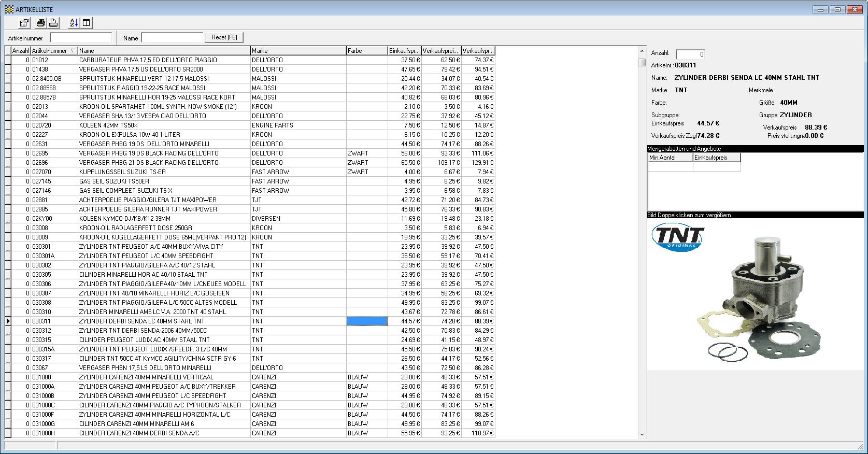
Task: Click ENGINE PARTS brand cell
Action: pos(298,125)
